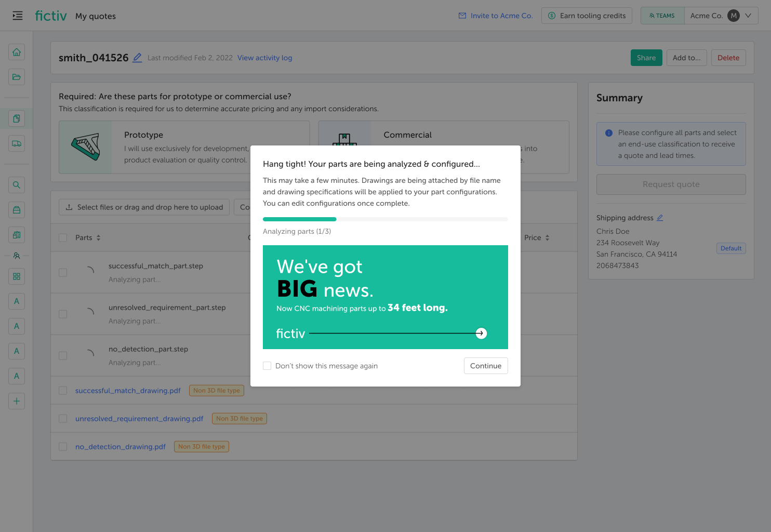The image size is (771, 532).
Task: Check the successful_match_drawing.pdf row checkbox
Action: 63,390
